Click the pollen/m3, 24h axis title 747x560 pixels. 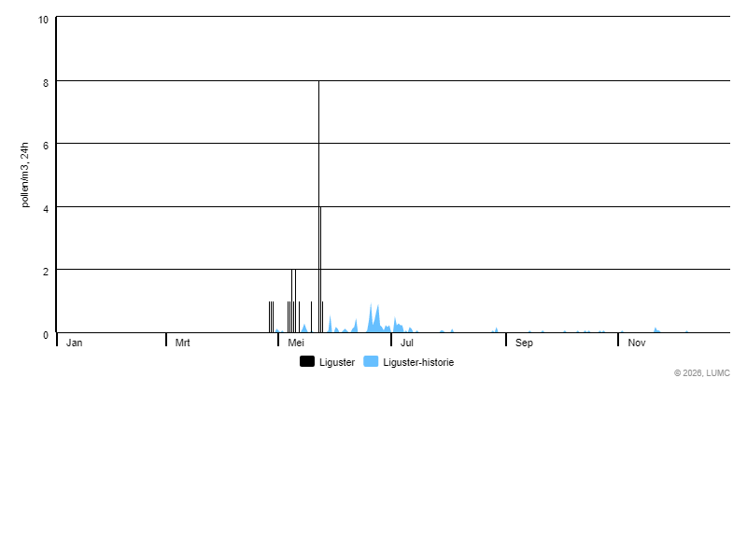25,175
